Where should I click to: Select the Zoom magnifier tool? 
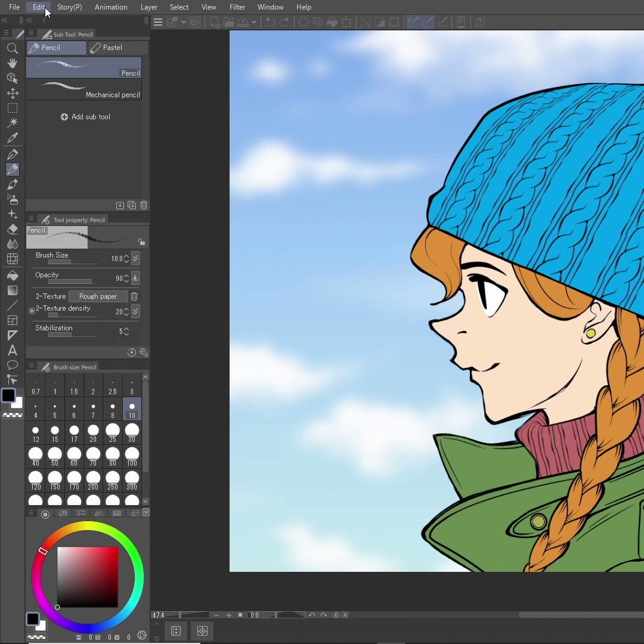[x=13, y=48]
